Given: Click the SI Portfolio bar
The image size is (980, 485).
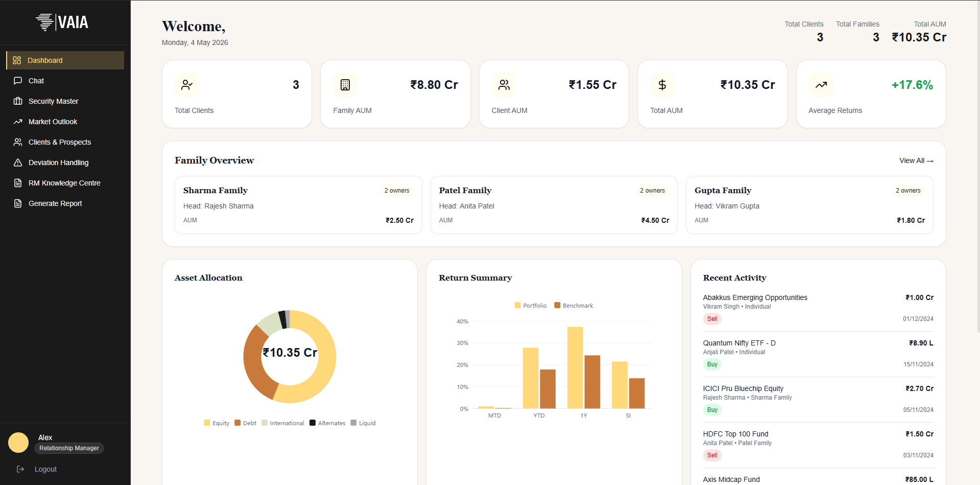Looking at the screenshot, I should point(619,385).
